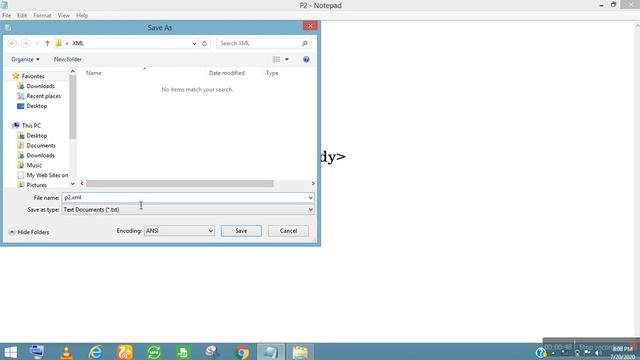Open the Encoding ANSI dropdown
Screen dimensions: 640x360
pos(179,231)
